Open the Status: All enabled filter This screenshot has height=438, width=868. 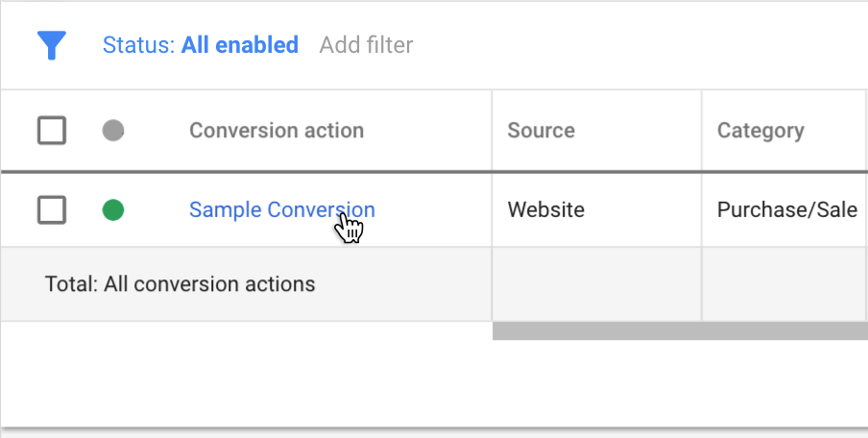click(200, 45)
